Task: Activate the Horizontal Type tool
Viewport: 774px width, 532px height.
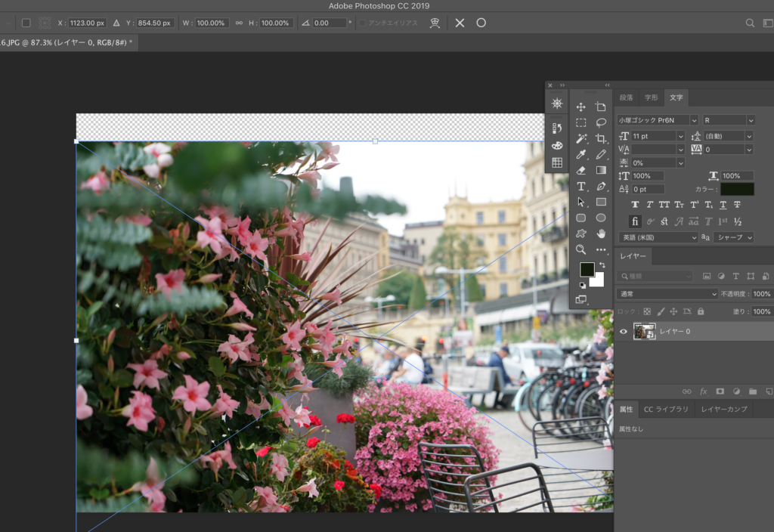Action: coord(581,187)
